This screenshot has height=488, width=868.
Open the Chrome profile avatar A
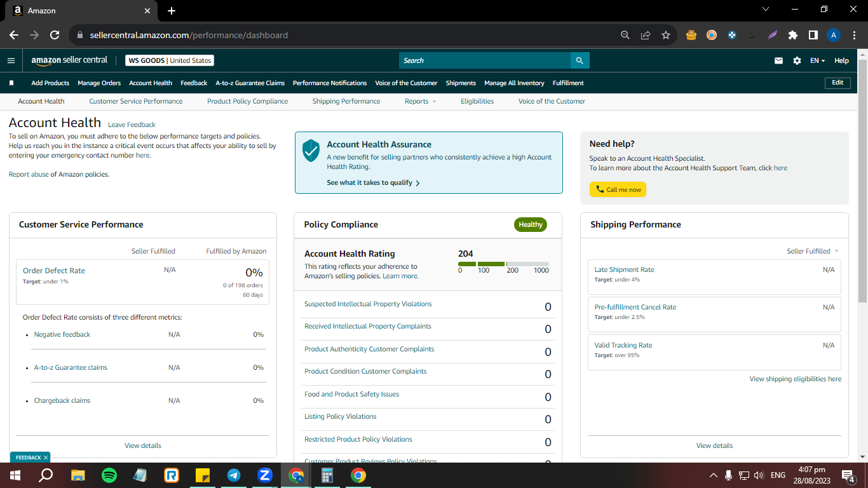point(834,36)
